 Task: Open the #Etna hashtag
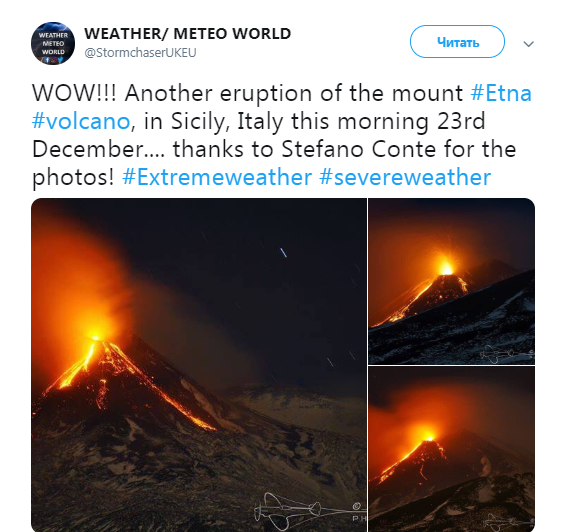[x=501, y=93]
